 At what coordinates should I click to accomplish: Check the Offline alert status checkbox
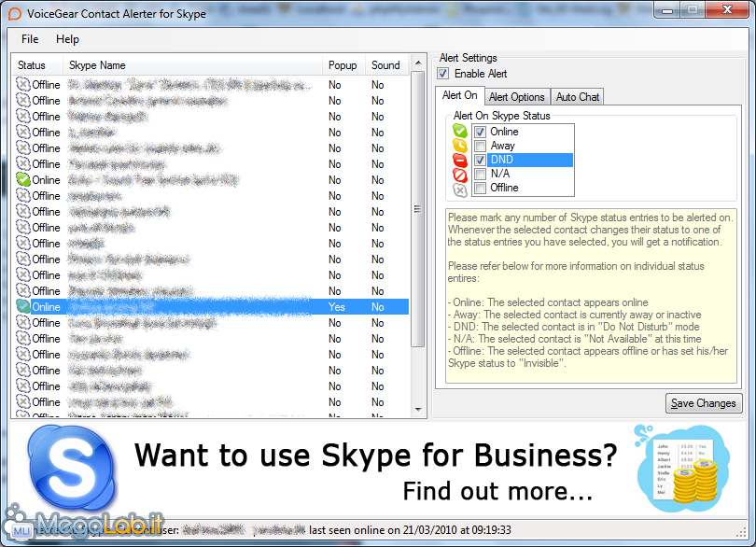(x=480, y=188)
